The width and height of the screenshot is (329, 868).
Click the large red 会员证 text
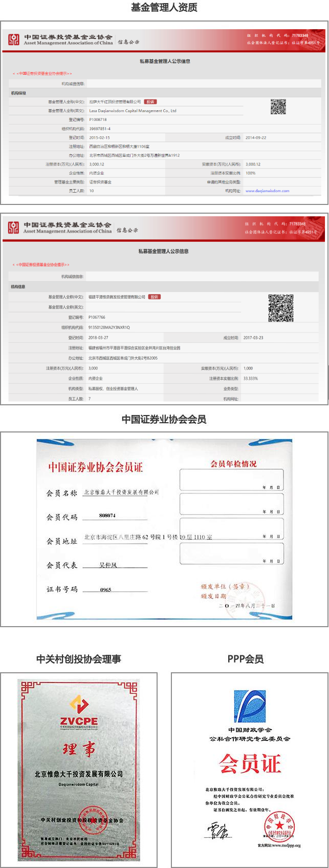(x=250, y=763)
